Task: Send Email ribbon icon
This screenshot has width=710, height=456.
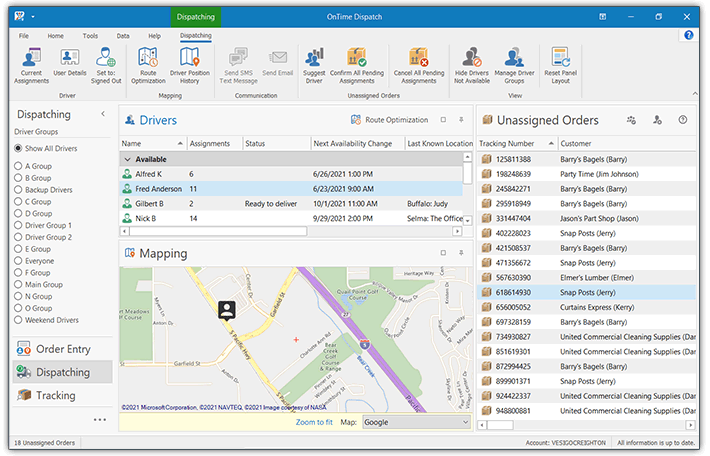Action: [278, 62]
